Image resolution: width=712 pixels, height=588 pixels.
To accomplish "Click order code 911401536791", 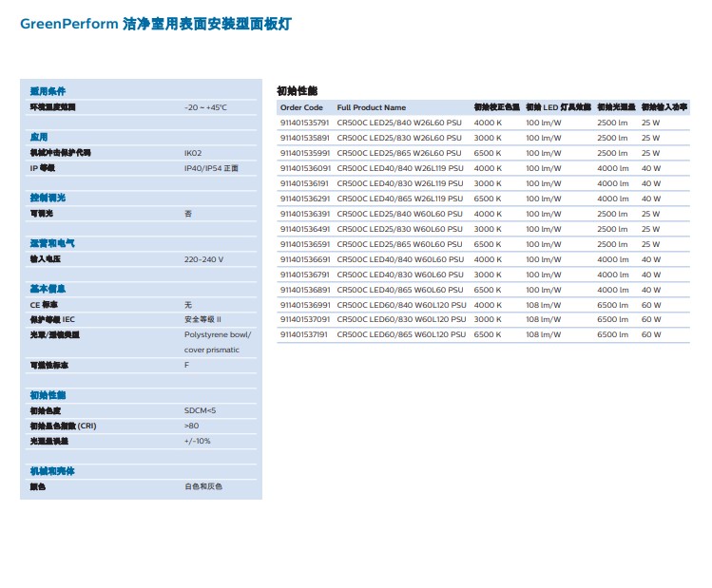I will (305, 275).
